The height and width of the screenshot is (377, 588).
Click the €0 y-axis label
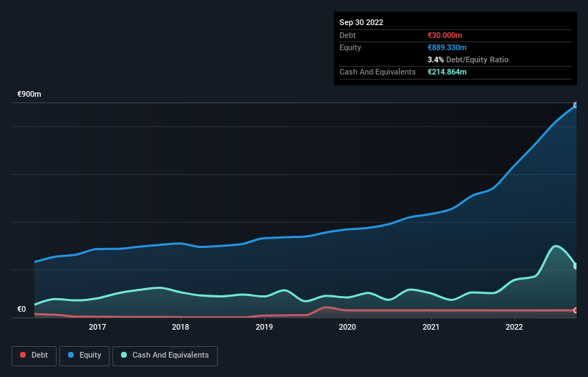point(21,310)
